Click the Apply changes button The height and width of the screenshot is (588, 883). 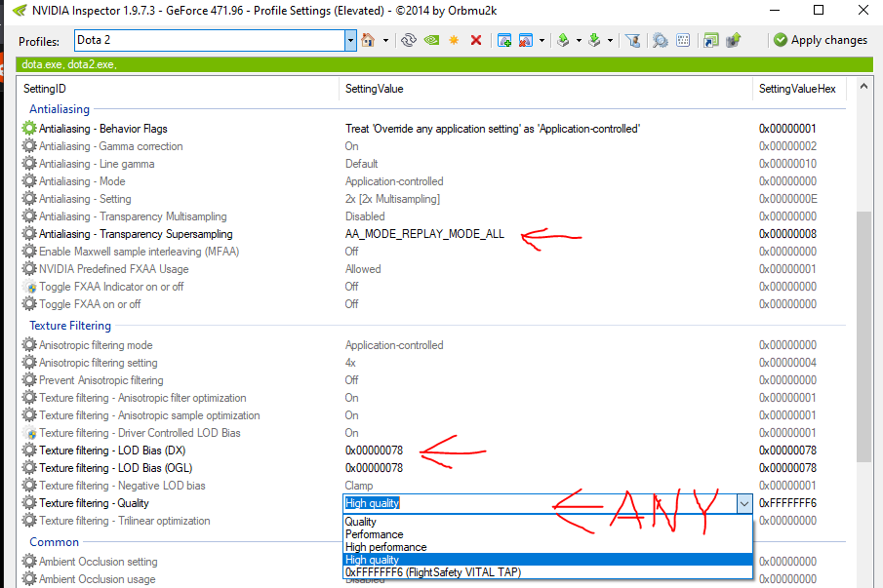click(x=821, y=40)
